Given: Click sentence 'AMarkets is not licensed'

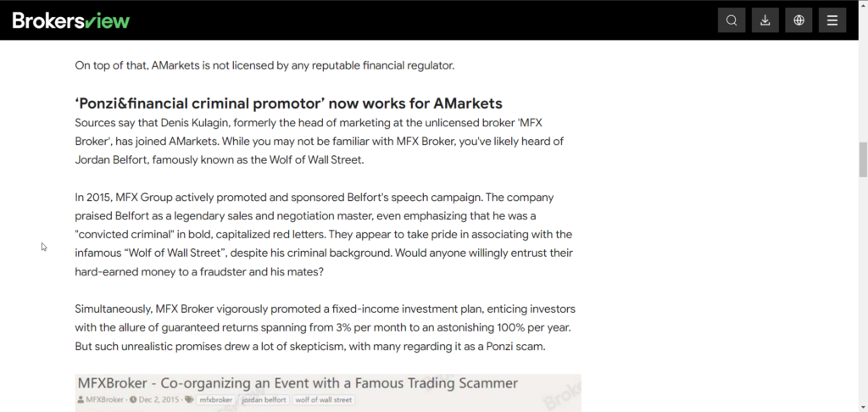Looking at the screenshot, I should [264, 65].
